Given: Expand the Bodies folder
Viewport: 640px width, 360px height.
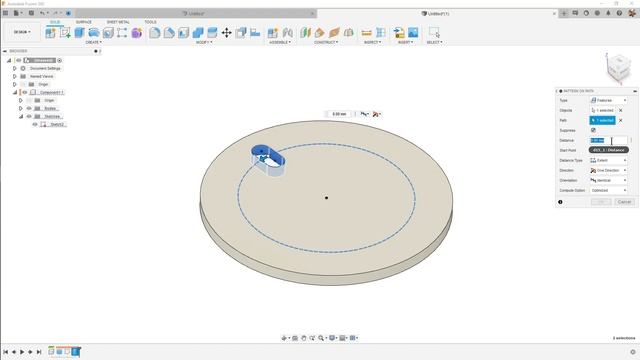Looking at the screenshot, I should 21,109.
